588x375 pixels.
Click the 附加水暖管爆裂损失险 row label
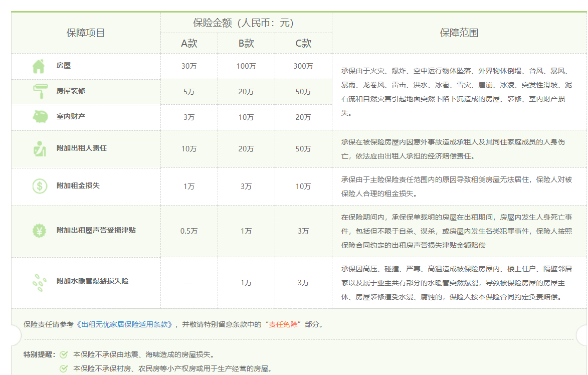click(92, 281)
